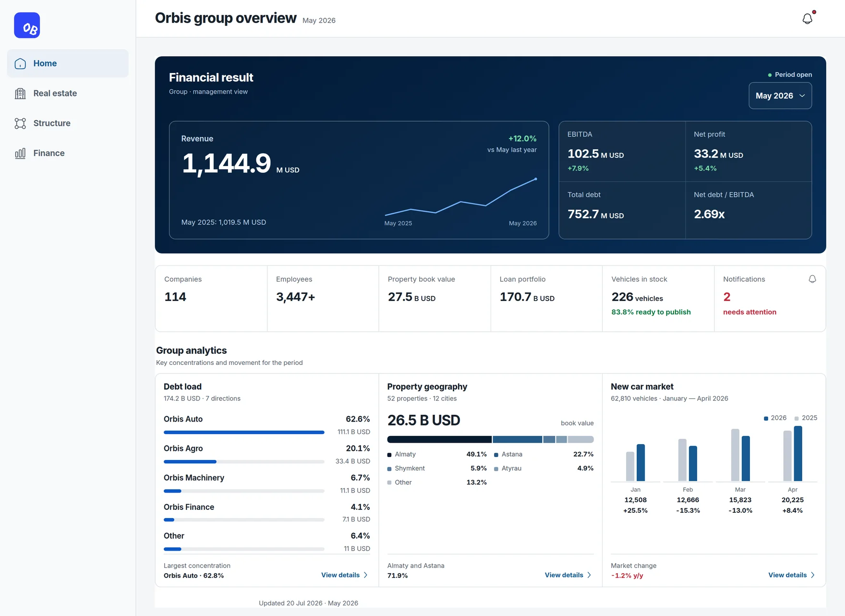Select the Home menu item
Screen dimensions: 845x616
(68, 63)
